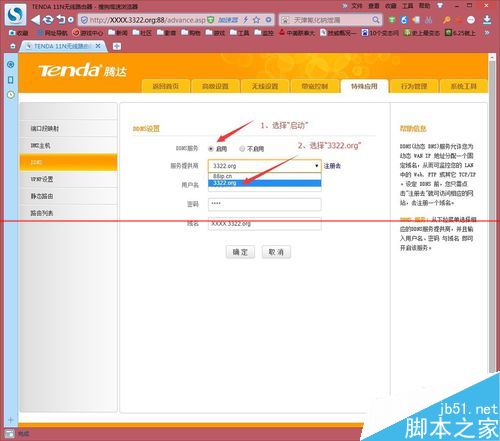This screenshot has width=500, height=441.
Task: Reload the page with the refresh icon
Action: (x=48, y=20)
